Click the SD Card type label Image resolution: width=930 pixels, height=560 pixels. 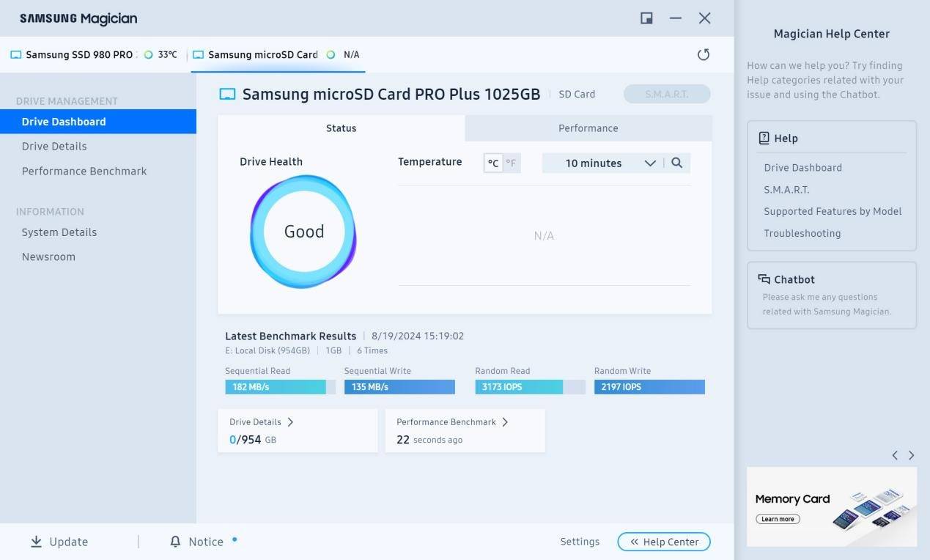[x=577, y=94]
